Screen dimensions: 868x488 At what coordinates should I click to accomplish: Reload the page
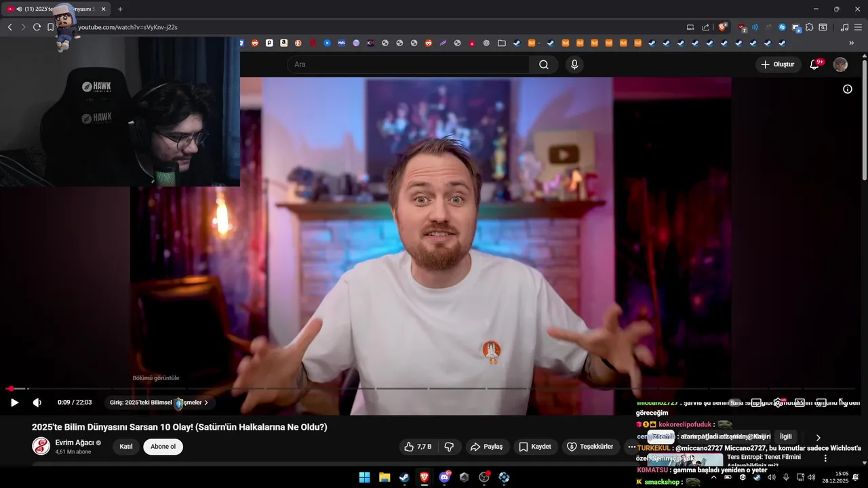tap(37, 27)
